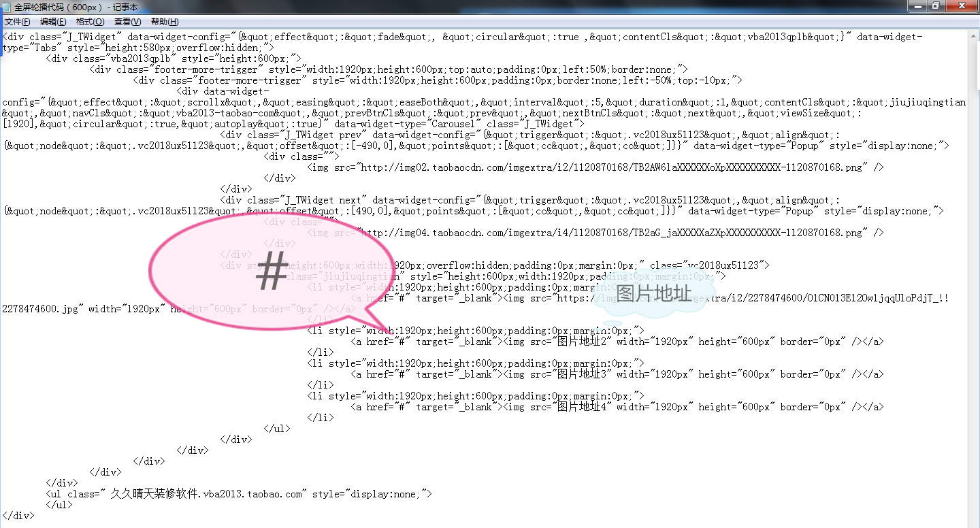
Task: Click the class="vc2018ux51123" text
Action: click(708, 265)
